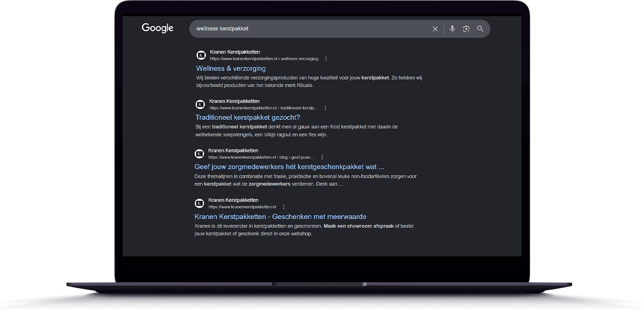Image resolution: width=644 pixels, height=311 pixels.
Task: Click the favicon of the Wellness & verzorging result
Action: (x=201, y=55)
